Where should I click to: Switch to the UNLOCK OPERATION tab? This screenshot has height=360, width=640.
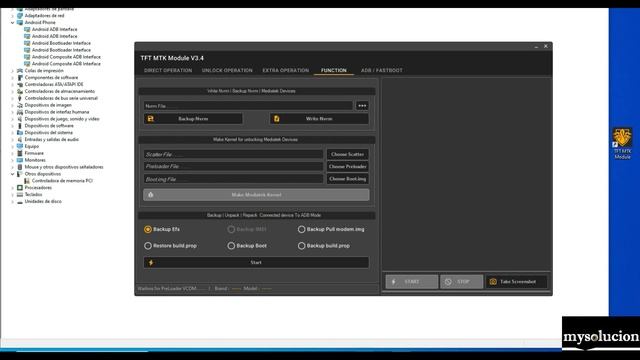[227, 70]
